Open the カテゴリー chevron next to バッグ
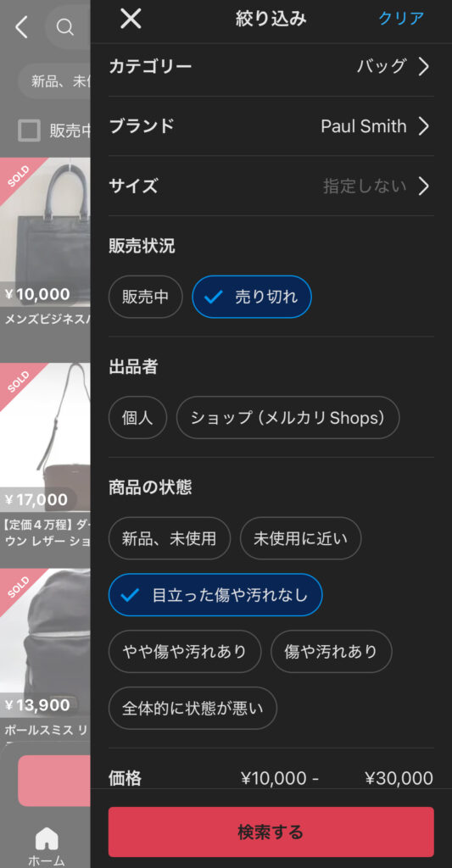 [x=424, y=67]
